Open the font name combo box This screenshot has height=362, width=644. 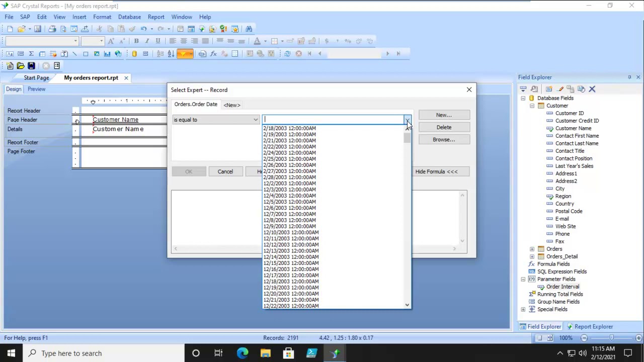(42, 41)
